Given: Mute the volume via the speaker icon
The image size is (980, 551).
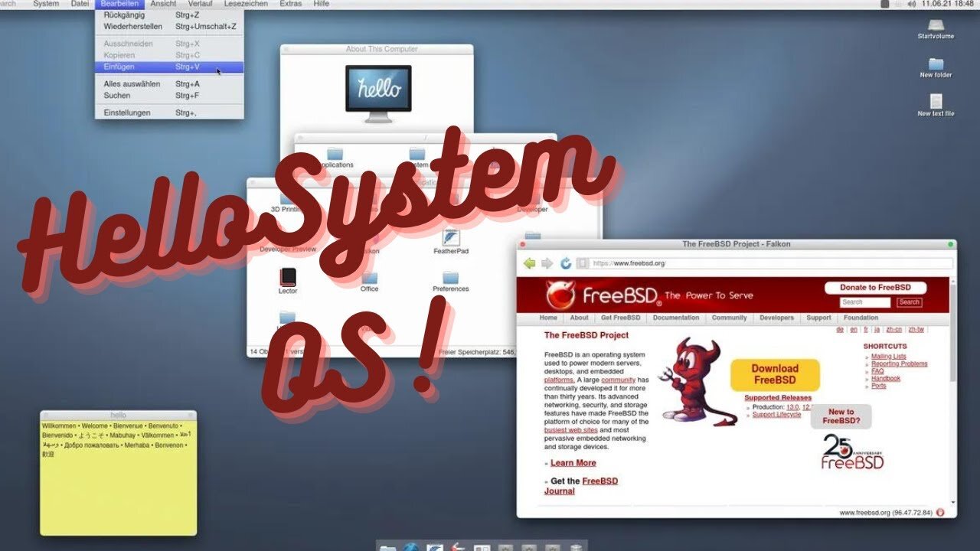Looking at the screenshot, I should (910, 3).
